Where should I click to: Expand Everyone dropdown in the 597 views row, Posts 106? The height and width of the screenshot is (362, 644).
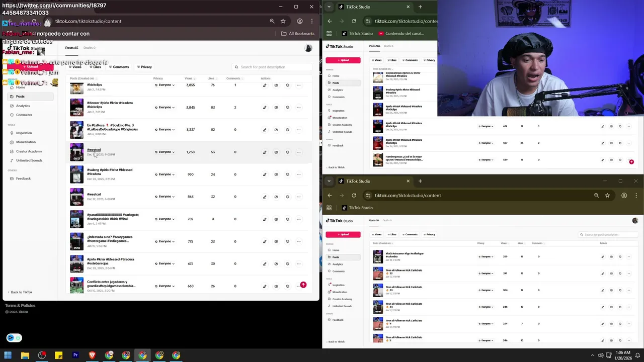tap(486, 143)
